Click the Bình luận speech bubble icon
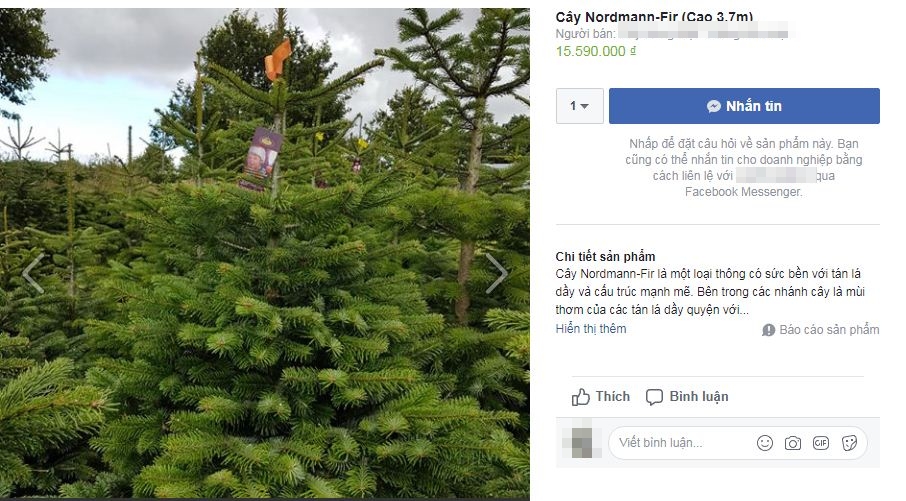Viewport: 906px width, 501px height. click(654, 397)
